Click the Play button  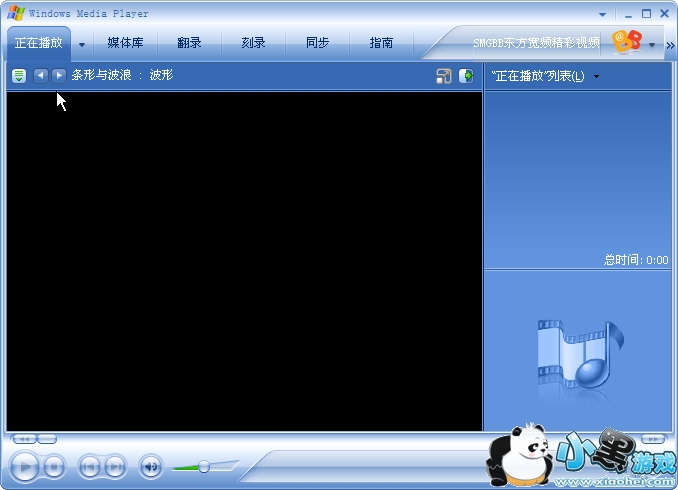click(24, 467)
